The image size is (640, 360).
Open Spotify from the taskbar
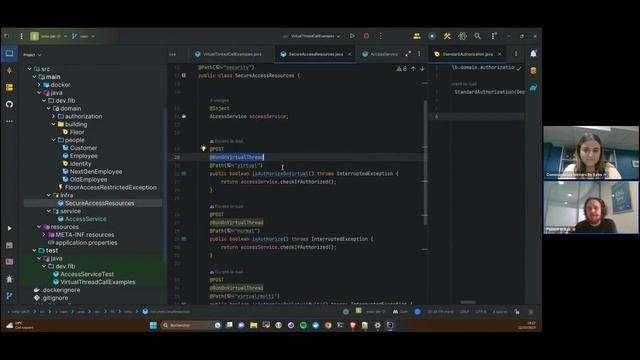pyautogui.click(x=303, y=325)
